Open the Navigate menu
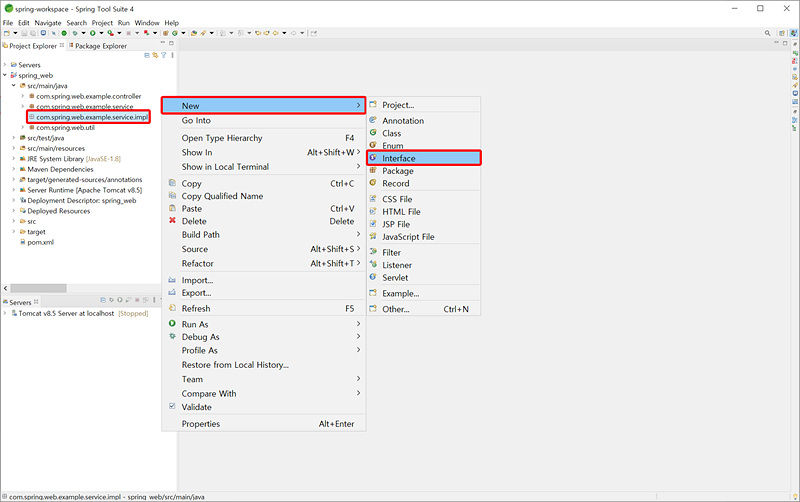The image size is (800, 502). (48, 23)
